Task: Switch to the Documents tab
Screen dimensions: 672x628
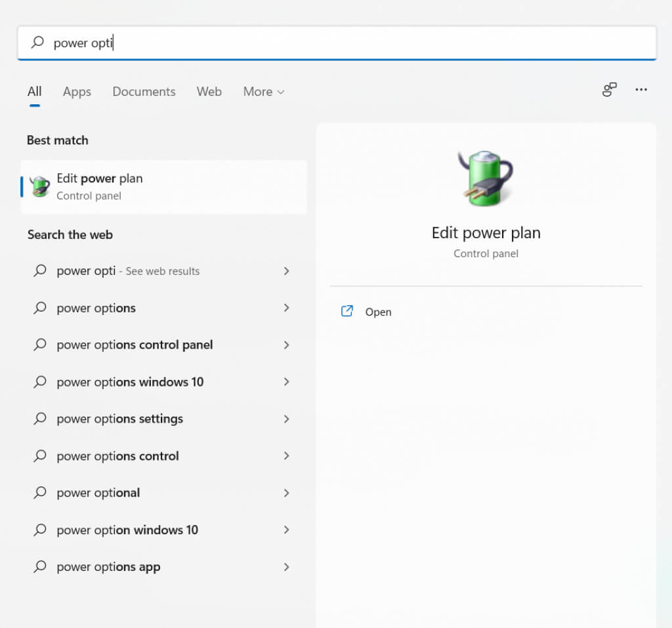Action: [x=144, y=92]
